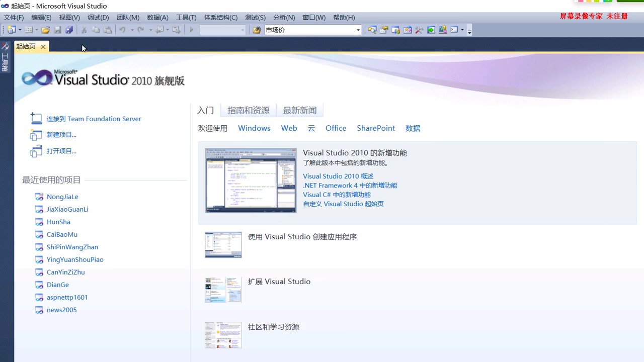Image resolution: width=644 pixels, height=362 pixels.
Task: Open recent project ShiPinWangZhan
Action: [x=72, y=247]
